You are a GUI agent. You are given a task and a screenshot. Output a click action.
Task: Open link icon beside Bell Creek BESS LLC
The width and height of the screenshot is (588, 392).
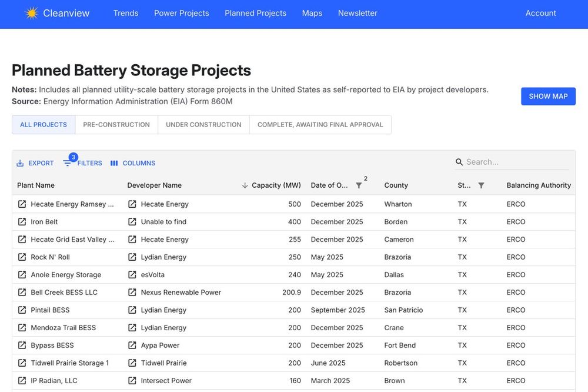pos(22,292)
